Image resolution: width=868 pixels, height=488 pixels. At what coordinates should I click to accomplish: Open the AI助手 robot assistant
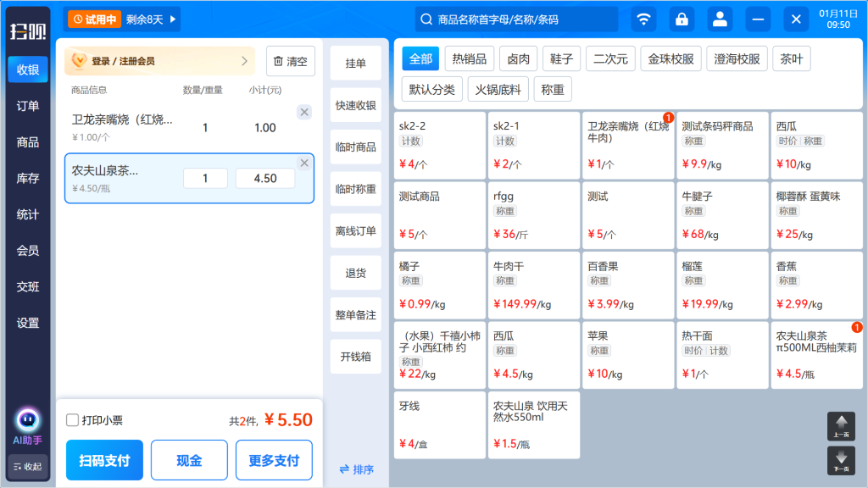28,420
